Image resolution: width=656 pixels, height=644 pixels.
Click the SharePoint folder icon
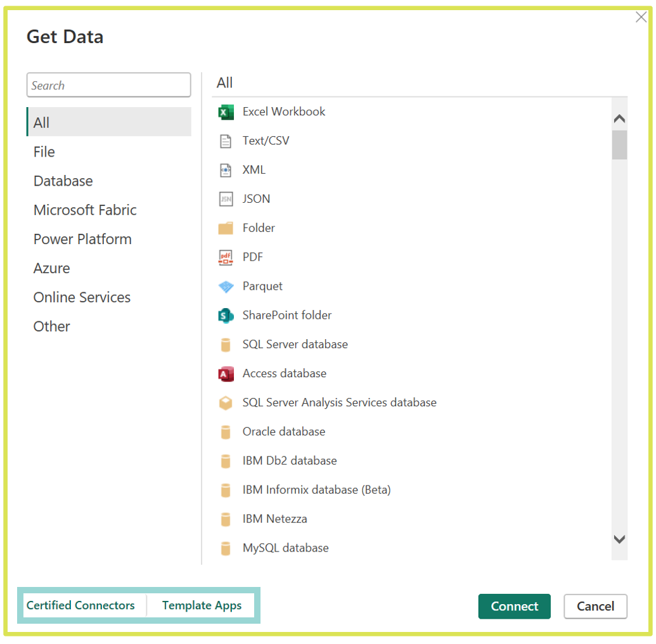coord(226,316)
